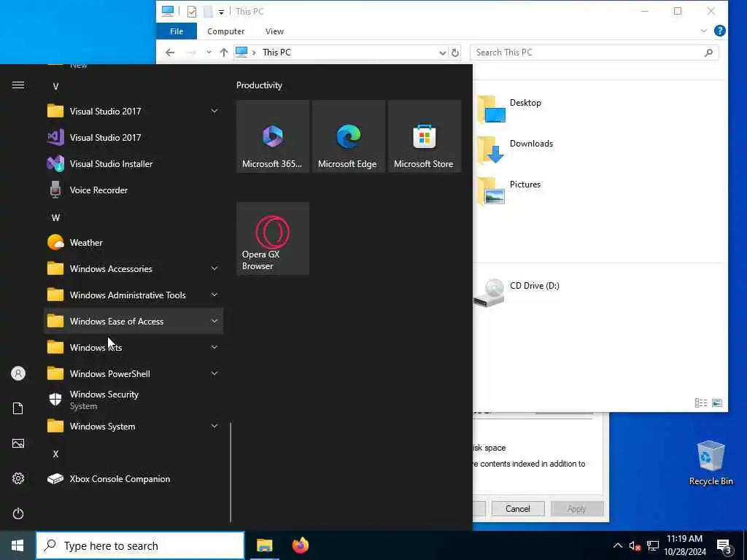Switch to details view in This PC
This screenshot has width=747, height=560.
point(701,402)
